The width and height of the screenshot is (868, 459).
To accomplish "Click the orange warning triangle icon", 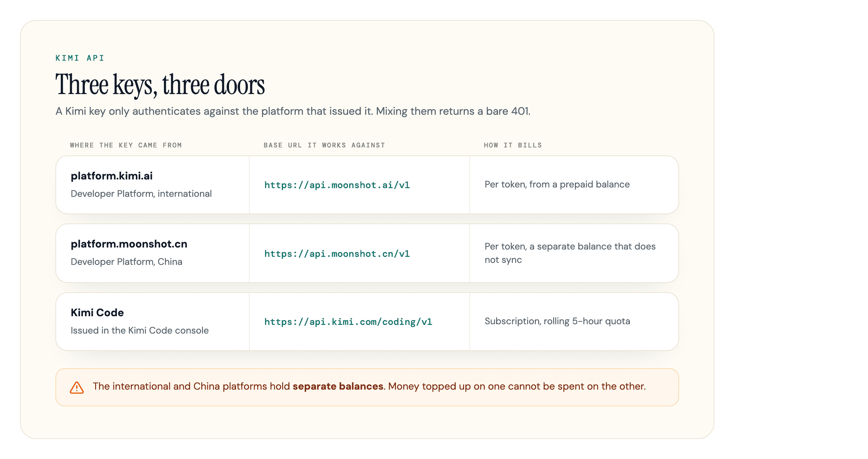I will coord(77,387).
